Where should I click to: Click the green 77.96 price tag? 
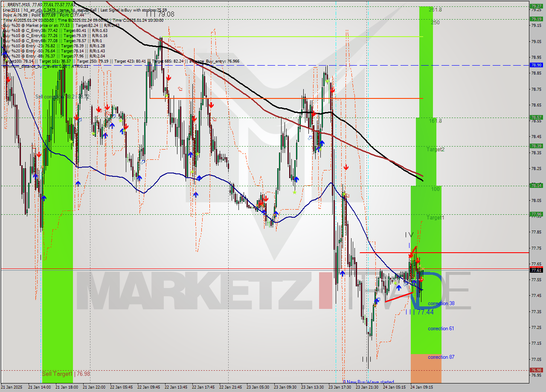pyautogui.click(x=536, y=214)
